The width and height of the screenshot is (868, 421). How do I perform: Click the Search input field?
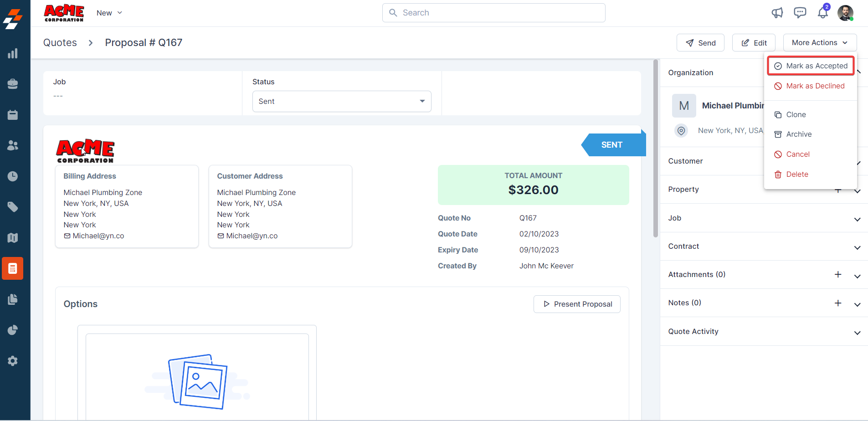click(x=494, y=13)
